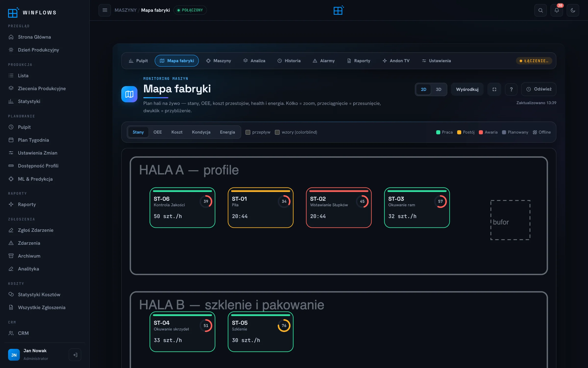Open Archiwum in sidebar
The image size is (588, 368).
(45, 256)
